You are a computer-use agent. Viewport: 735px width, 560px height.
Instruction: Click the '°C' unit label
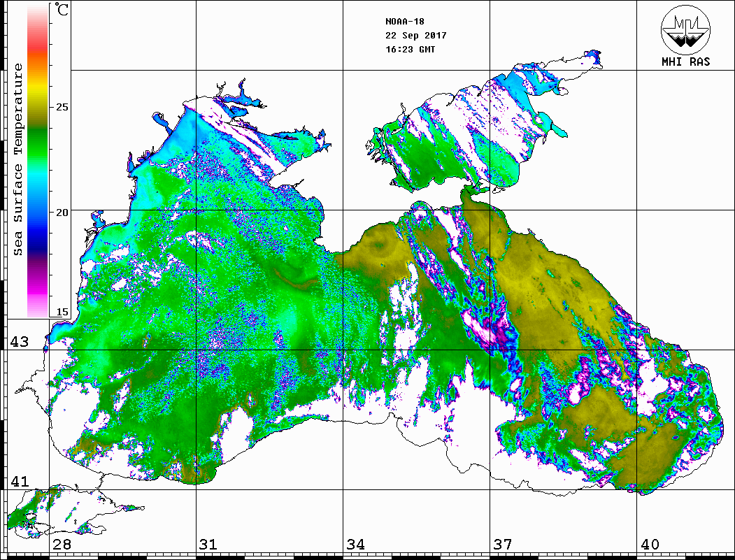(61, 9)
